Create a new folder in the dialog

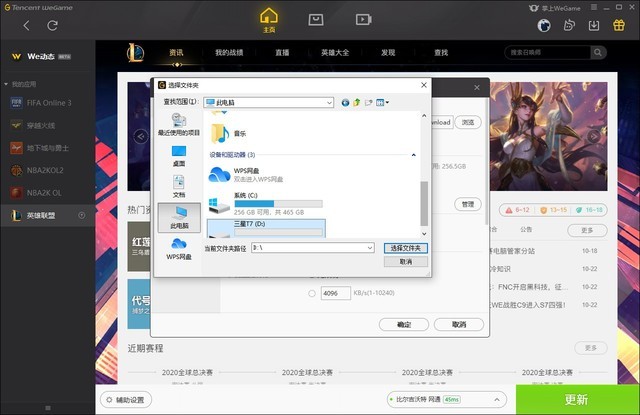[x=369, y=102]
